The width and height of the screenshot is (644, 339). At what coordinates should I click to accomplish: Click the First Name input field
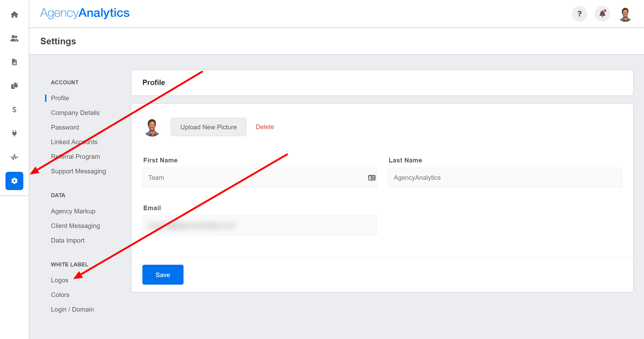click(x=259, y=178)
